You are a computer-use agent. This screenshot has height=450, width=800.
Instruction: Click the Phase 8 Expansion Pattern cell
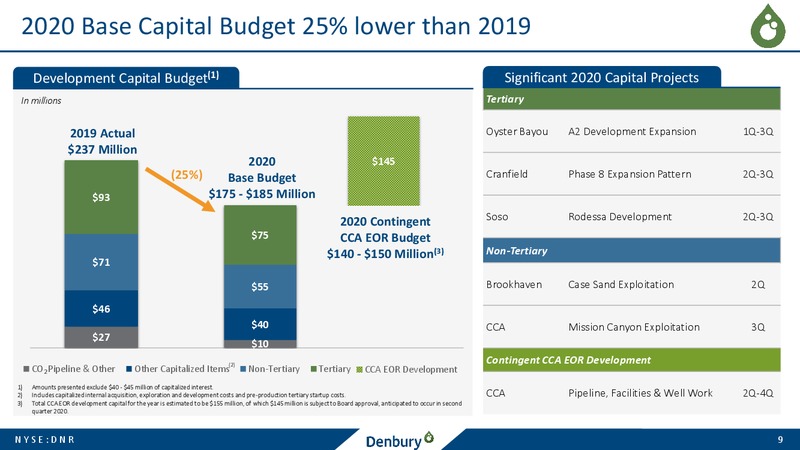tap(630, 174)
